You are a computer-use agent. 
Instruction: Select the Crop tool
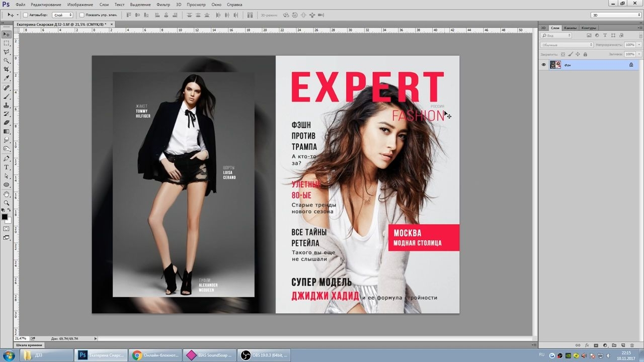7,69
